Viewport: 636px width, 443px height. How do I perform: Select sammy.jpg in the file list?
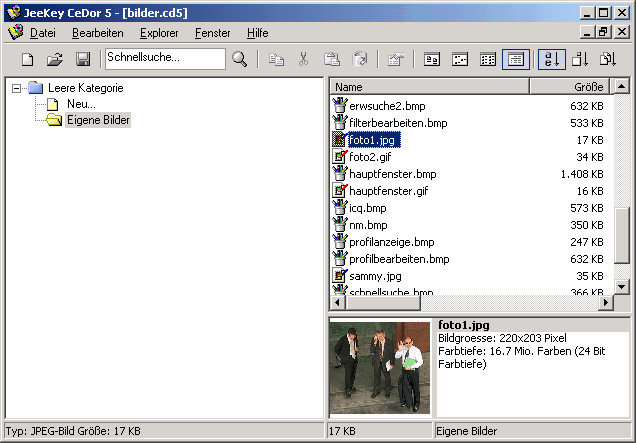375,276
